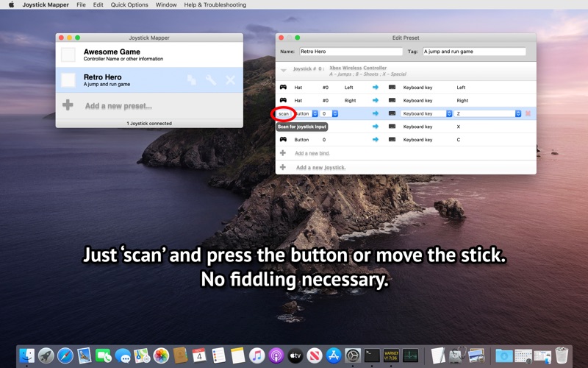Click the wrench icon to edit Retro Hero
Viewport: 588px width, 368px height.
point(211,79)
